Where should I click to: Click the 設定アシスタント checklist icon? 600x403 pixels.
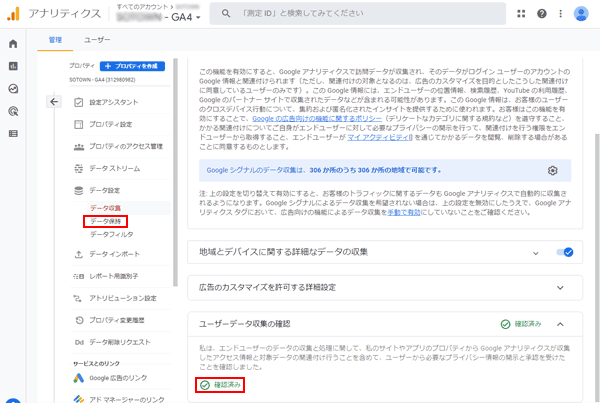(x=78, y=102)
